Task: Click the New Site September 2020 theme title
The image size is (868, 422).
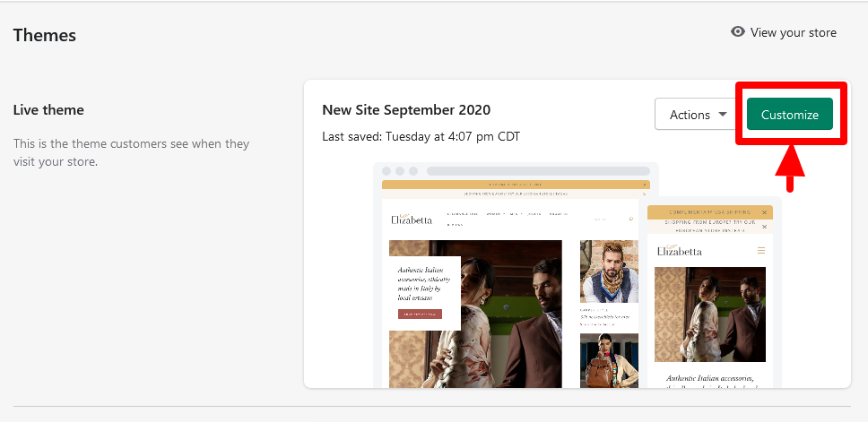Action: point(406,109)
